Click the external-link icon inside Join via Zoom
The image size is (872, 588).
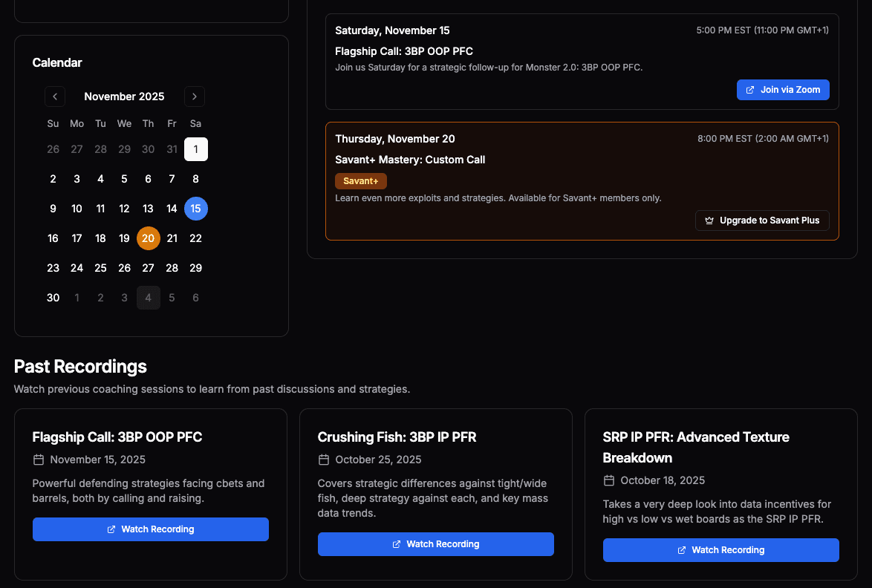pyautogui.click(x=752, y=89)
